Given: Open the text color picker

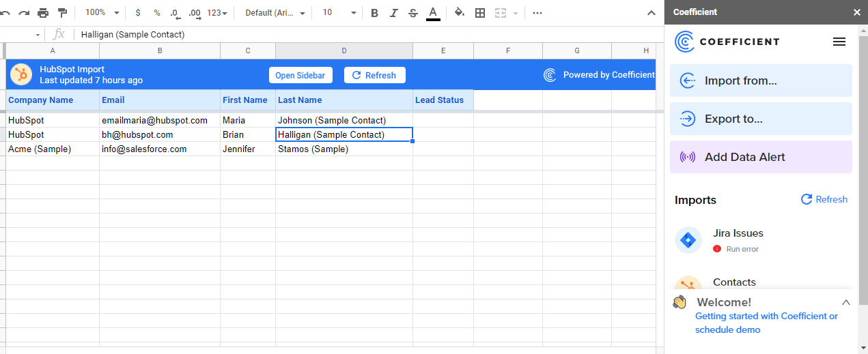Looking at the screenshot, I should coord(433,13).
